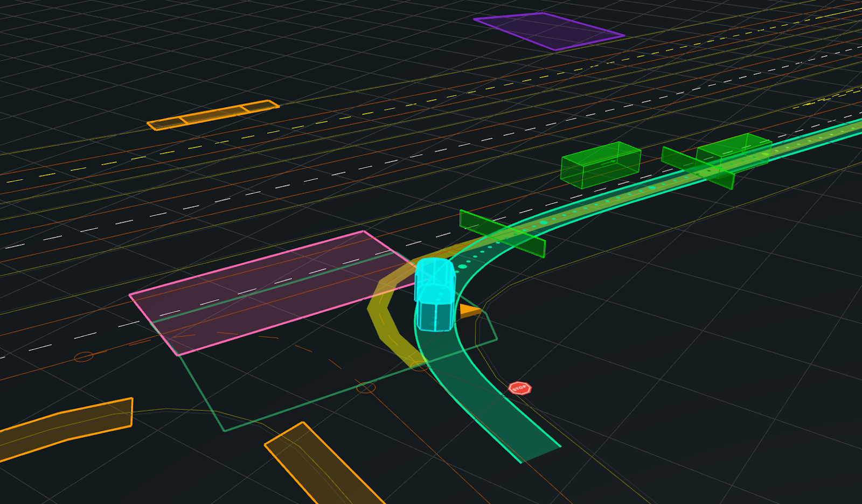Click the orange circle where yellow path meets trajectory
This screenshot has height=504, width=862.
[419, 366]
